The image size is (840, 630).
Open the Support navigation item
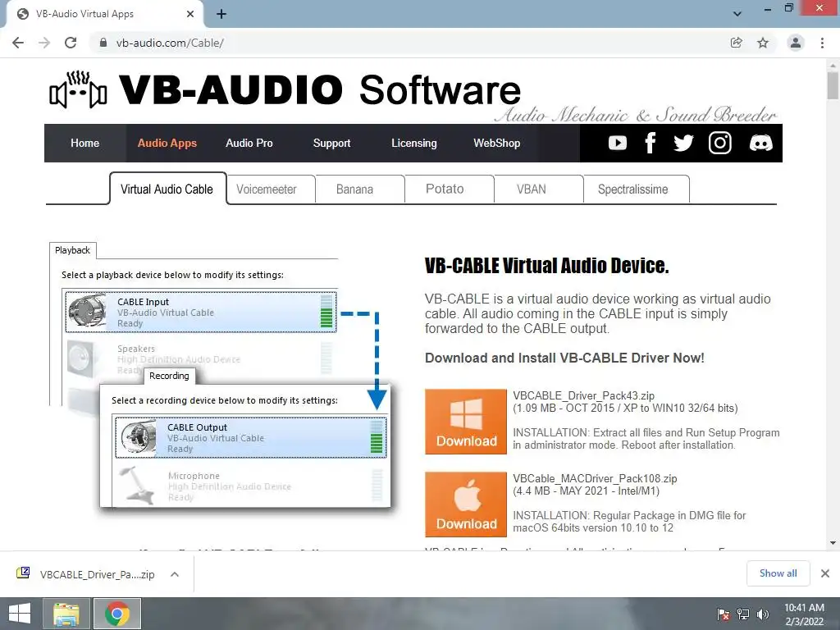pos(331,143)
